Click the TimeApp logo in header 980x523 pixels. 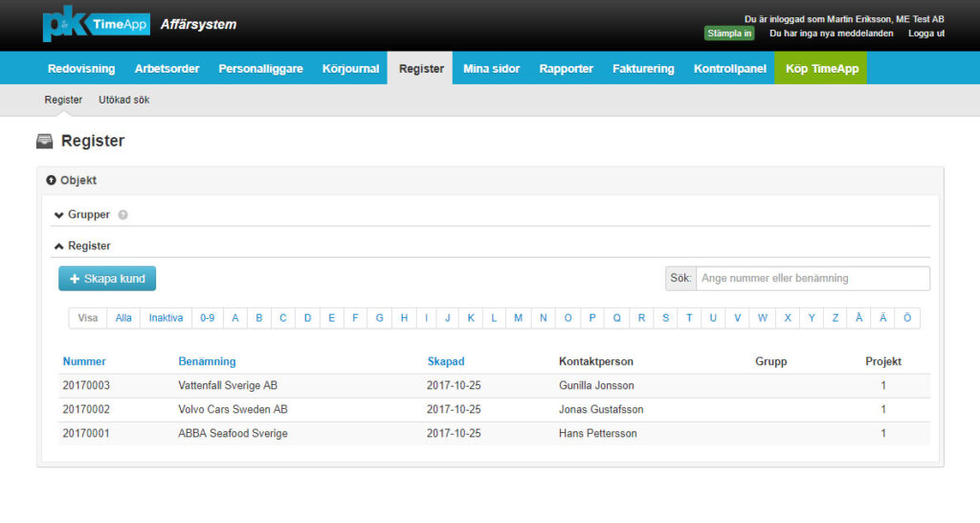click(x=96, y=25)
